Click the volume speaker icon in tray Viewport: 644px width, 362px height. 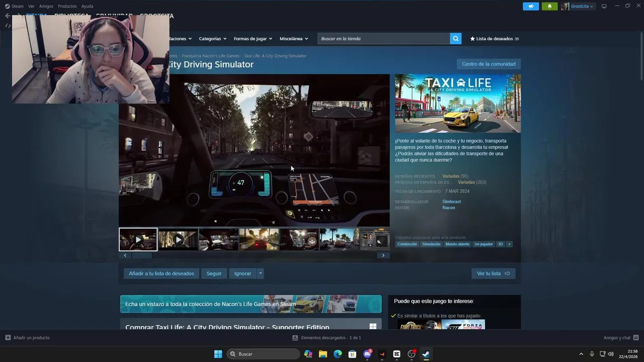(611, 354)
